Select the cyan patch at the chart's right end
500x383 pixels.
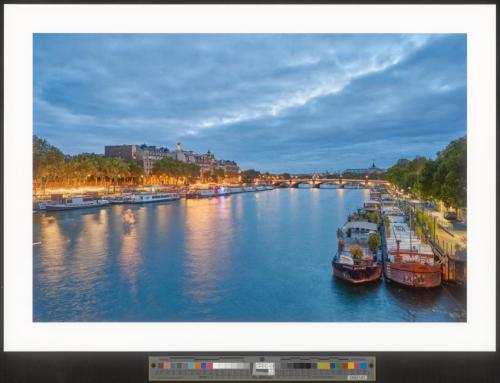click(x=364, y=365)
